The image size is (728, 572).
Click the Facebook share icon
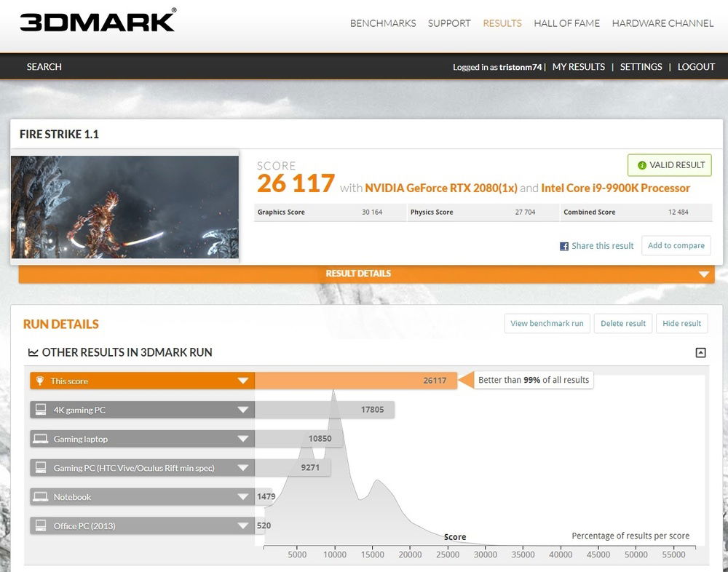pos(563,247)
